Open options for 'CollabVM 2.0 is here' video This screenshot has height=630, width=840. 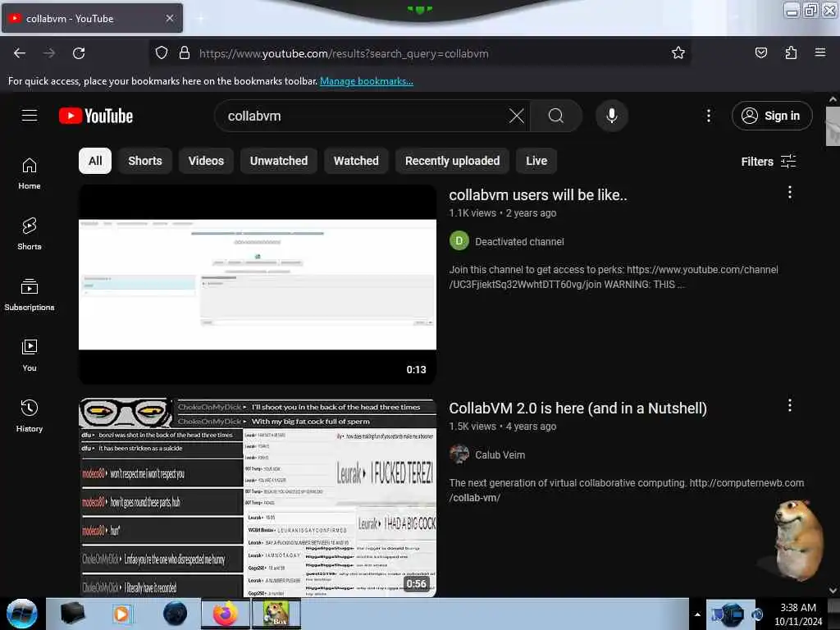790,405
